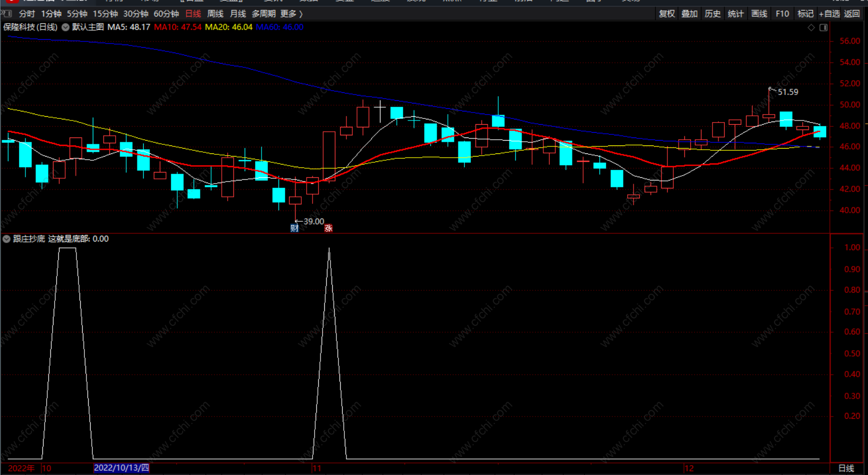The height and width of the screenshot is (475, 868).
Task: Open the 历史 history button
Action: click(x=713, y=14)
